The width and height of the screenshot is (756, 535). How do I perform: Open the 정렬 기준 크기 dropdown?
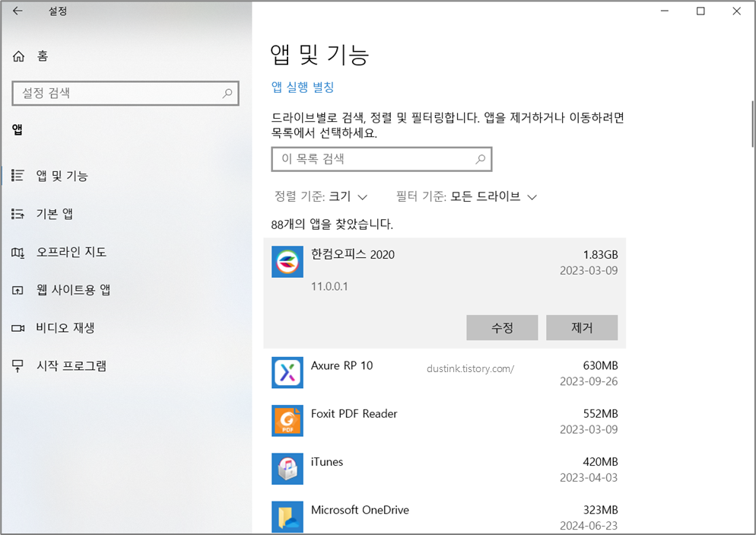point(321,196)
